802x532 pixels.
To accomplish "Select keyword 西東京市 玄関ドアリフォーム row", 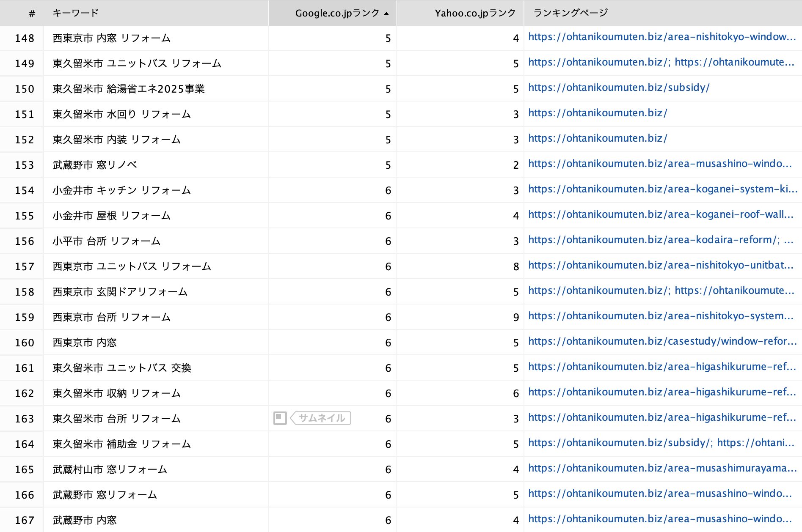I will (120, 292).
